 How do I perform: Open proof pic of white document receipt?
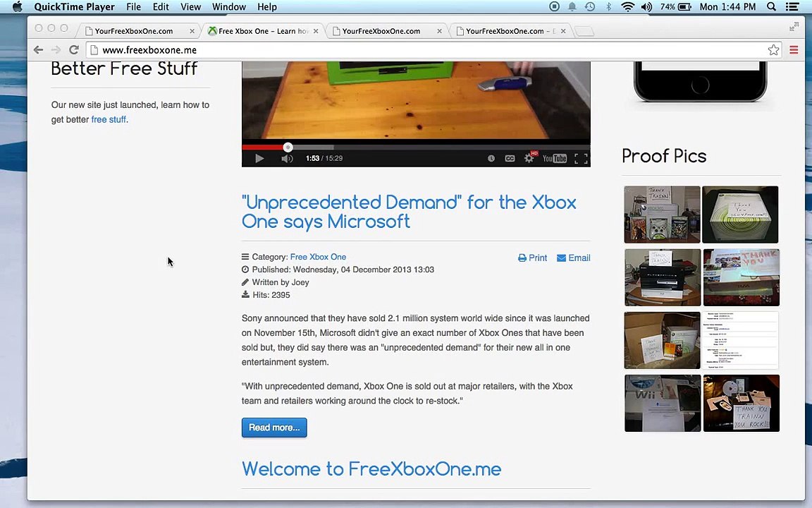pyautogui.click(x=741, y=340)
